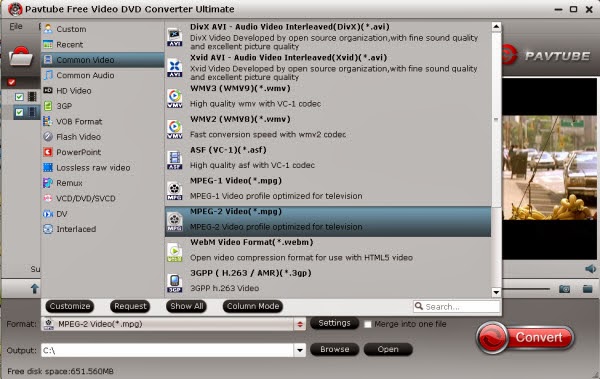Click the DivX AVI format icon

tap(174, 37)
